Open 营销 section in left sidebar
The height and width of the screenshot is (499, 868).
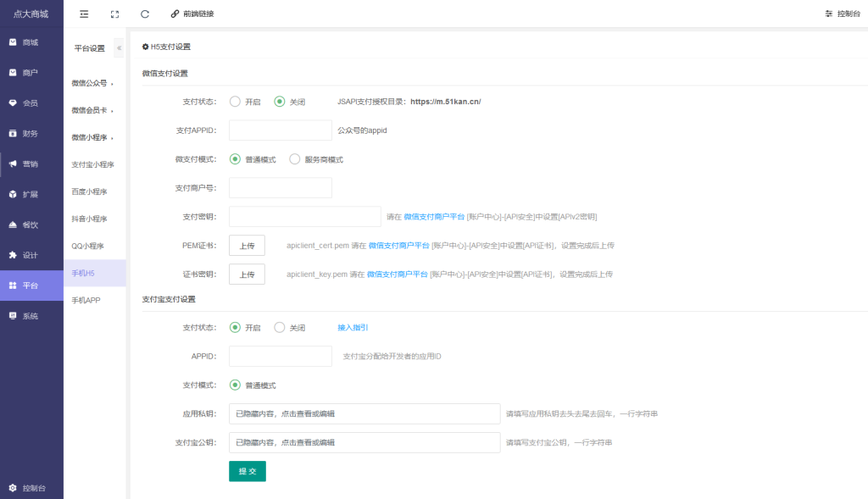click(x=31, y=164)
